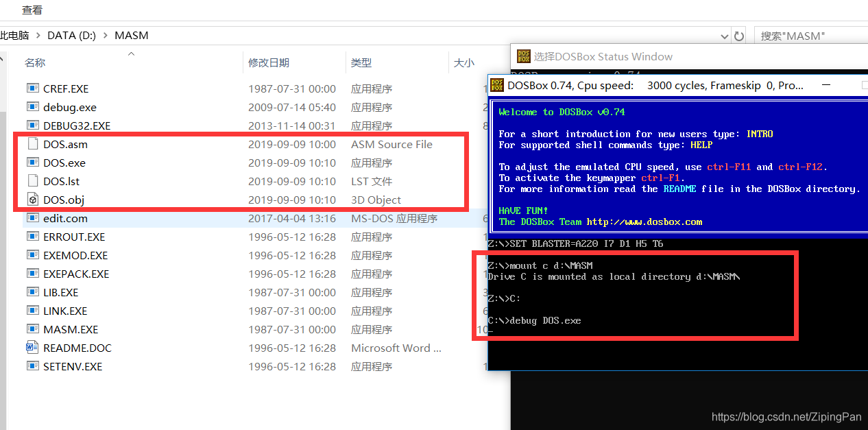Screen dimensions: 868x430
Task: Sort files by 名称 column
Action: click(35, 62)
